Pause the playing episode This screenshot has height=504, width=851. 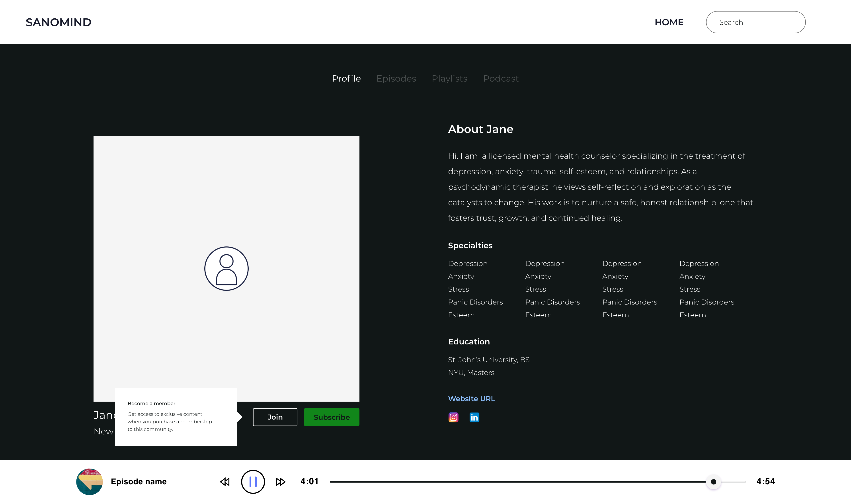pyautogui.click(x=253, y=482)
